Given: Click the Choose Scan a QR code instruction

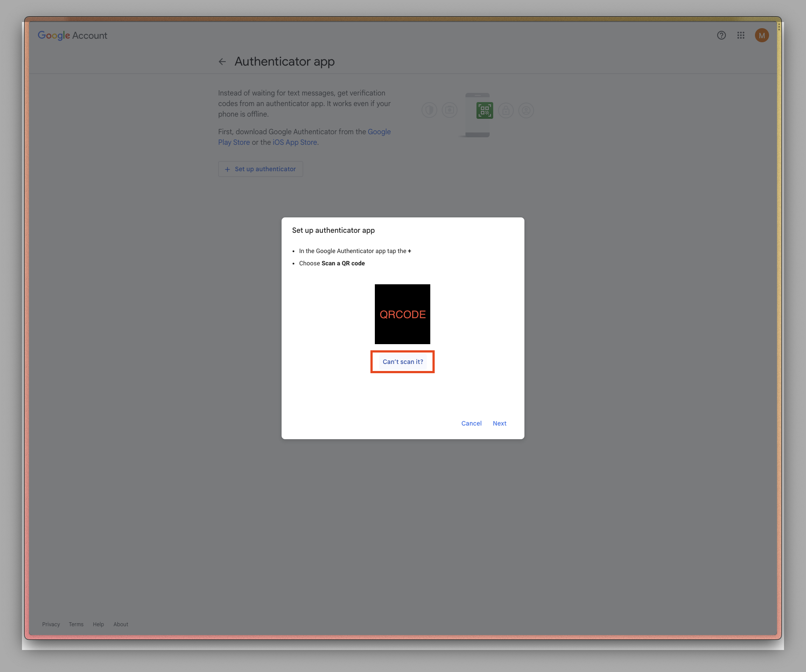Looking at the screenshot, I should 332,263.
